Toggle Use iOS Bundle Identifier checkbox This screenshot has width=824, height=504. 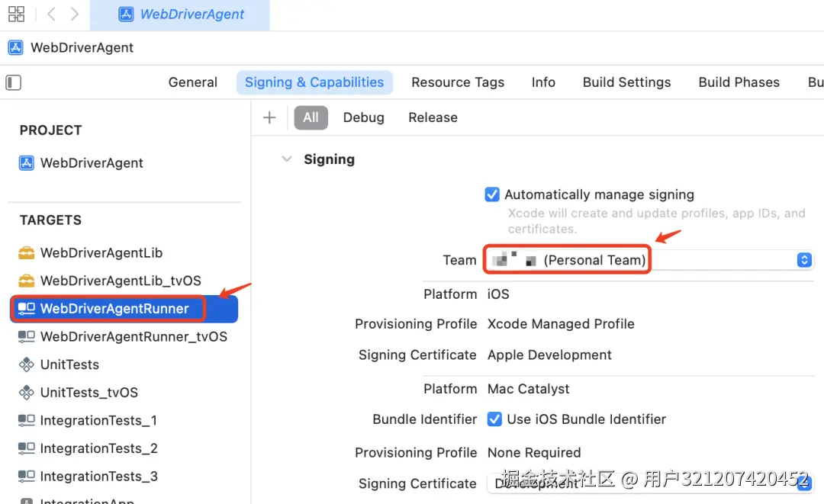click(x=494, y=419)
